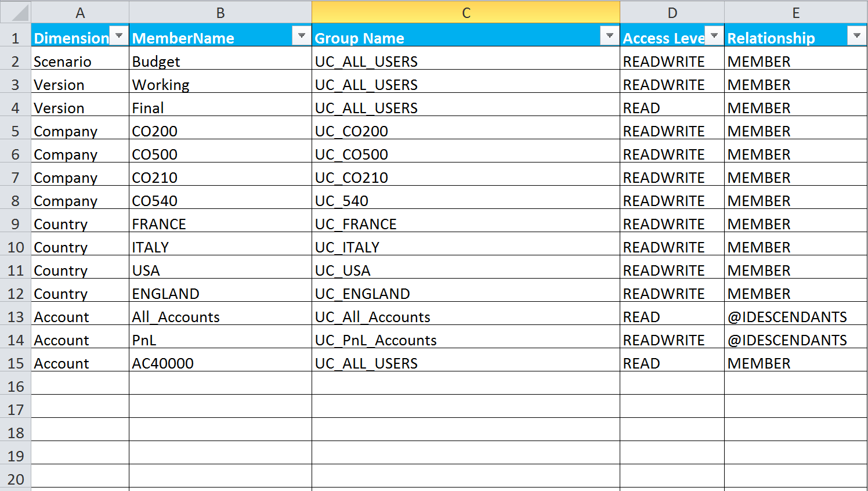Select column E header

click(795, 13)
